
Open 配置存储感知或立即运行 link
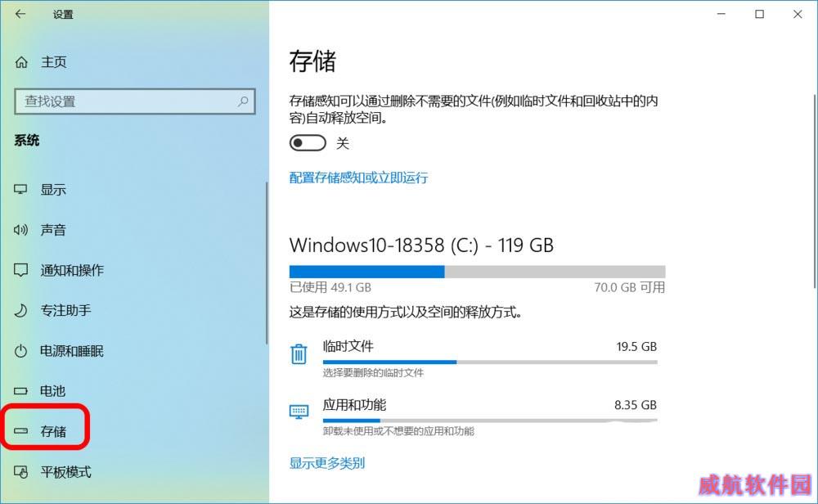coord(358,178)
